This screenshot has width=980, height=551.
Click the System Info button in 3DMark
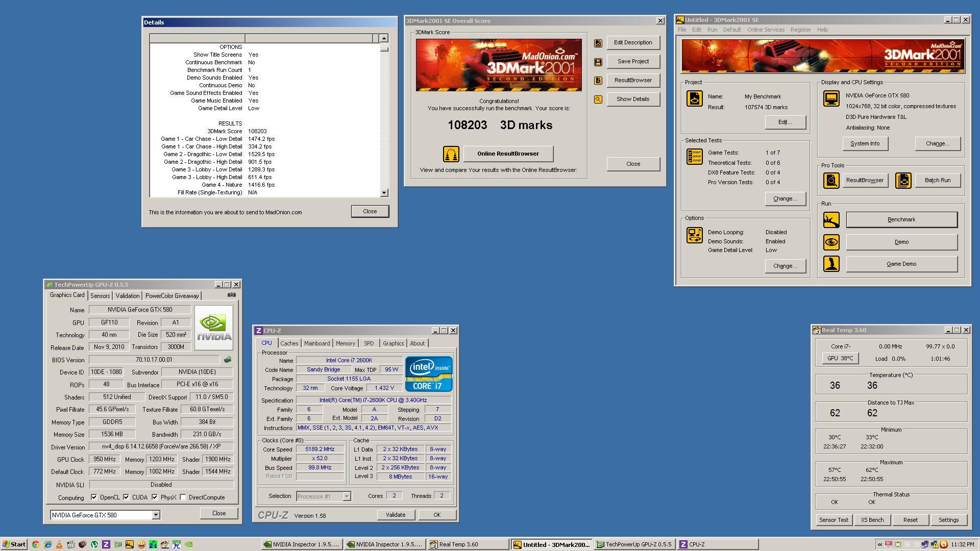click(865, 144)
